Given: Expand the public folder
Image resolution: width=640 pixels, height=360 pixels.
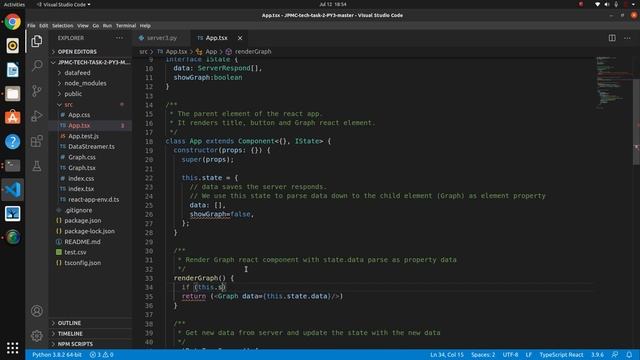Looking at the screenshot, I should click(73, 94).
